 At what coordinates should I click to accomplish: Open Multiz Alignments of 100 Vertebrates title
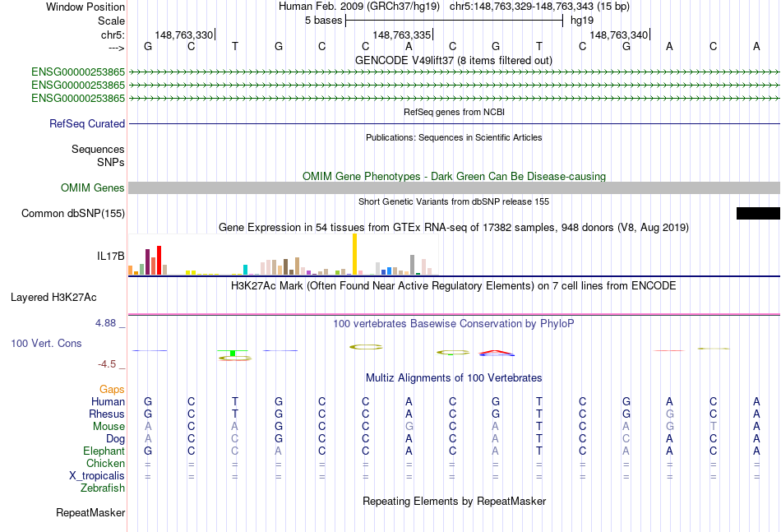(x=454, y=378)
